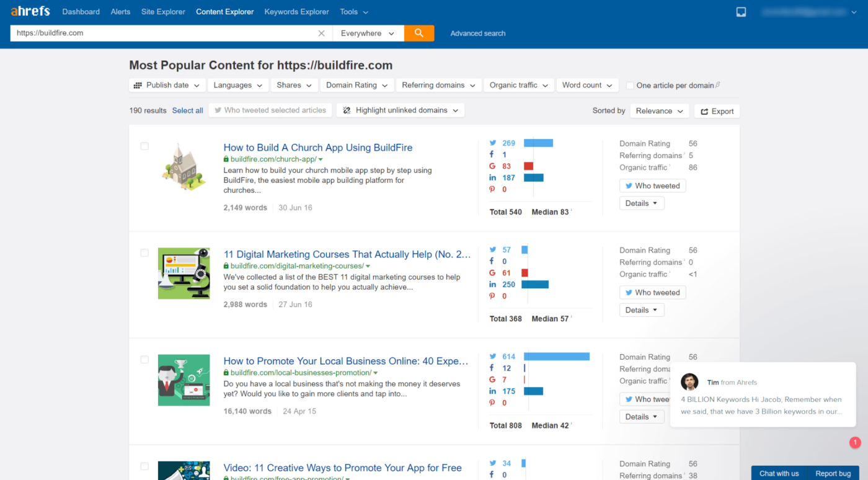Select the Local Business Online article checkbox
The image size is (868, 480).
pos(144,360)
